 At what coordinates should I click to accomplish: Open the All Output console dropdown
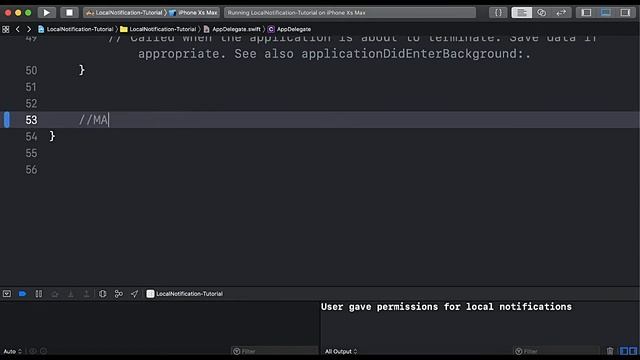pos(341,351)
